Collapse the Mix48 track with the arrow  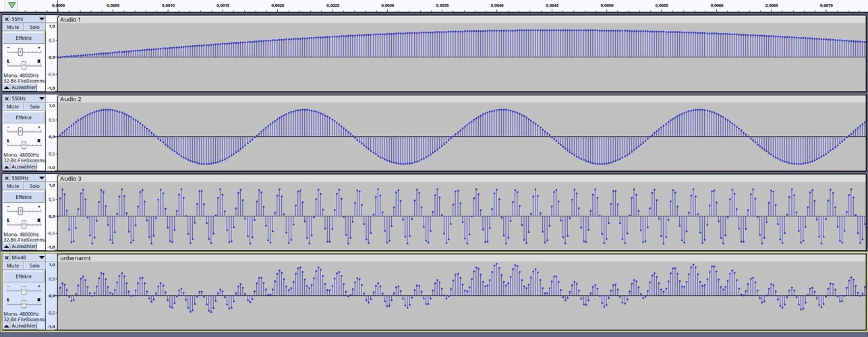pyautogui.click(x=7, y=326)
